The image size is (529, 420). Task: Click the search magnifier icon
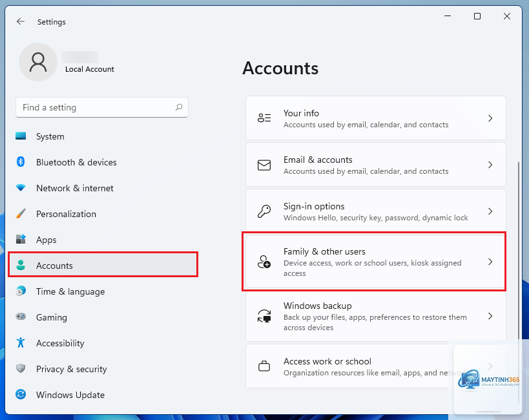pos(179,107)
